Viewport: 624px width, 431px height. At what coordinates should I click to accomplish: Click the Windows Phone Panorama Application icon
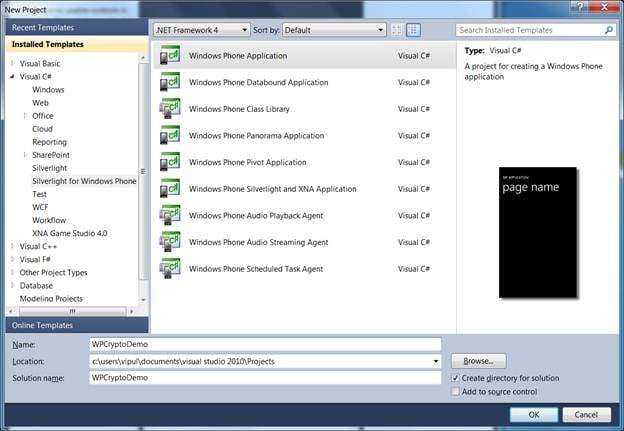(x=170, y=135)
